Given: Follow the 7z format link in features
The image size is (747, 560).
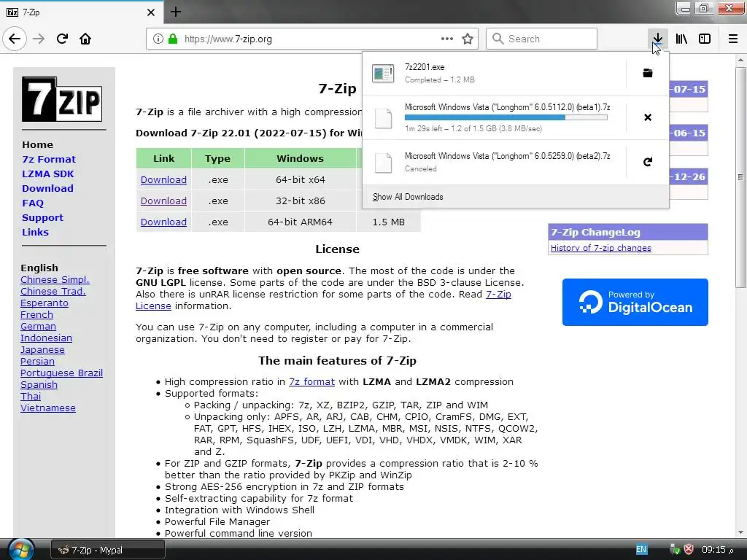Looking at the screenshot, I should [311, 382].
